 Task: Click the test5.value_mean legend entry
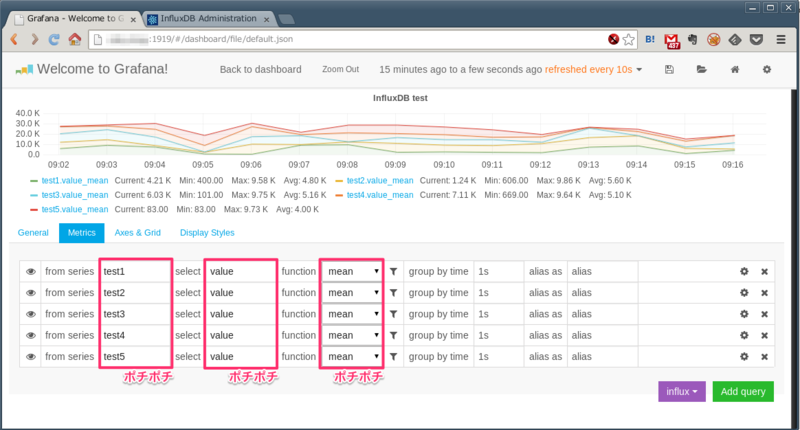point(74,209)
